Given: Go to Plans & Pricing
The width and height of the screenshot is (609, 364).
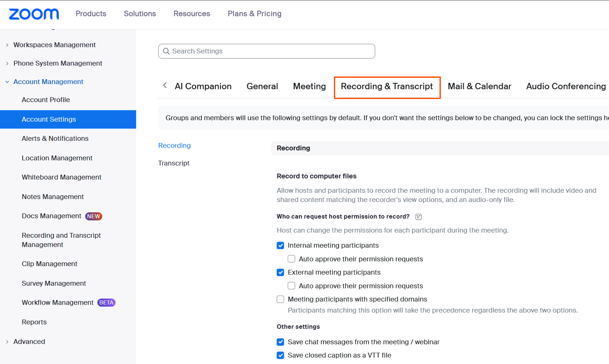Looking at the screenshot, I should 255,14.
